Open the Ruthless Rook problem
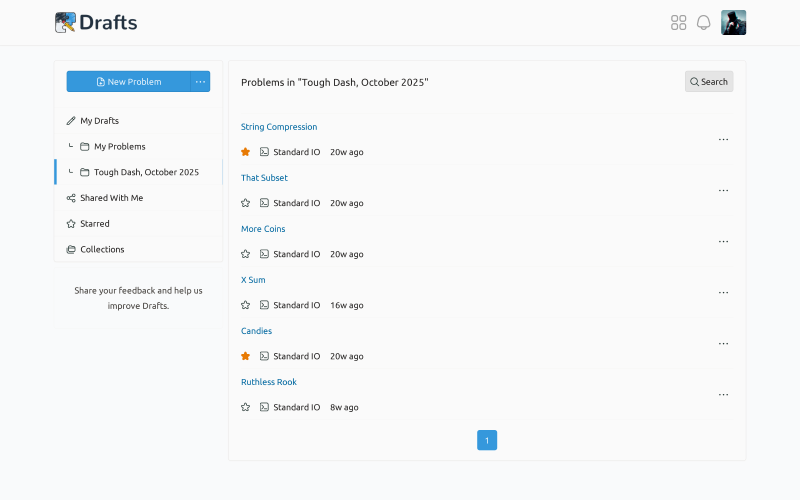 point(269,382)
